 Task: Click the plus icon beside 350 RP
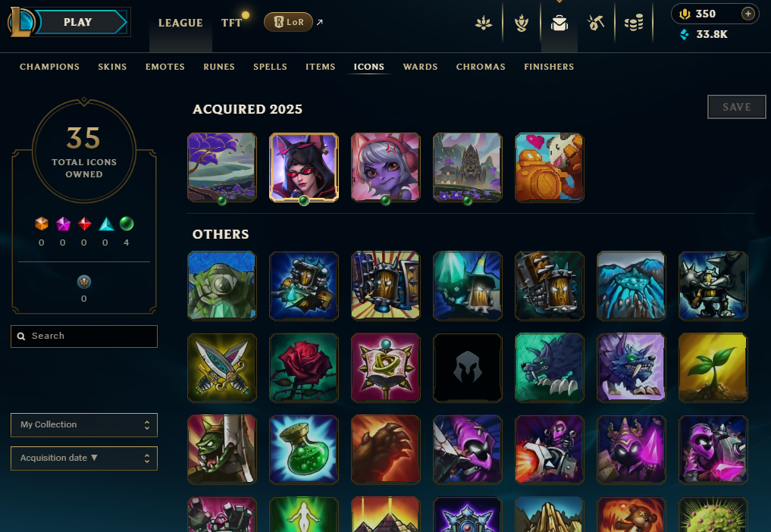tap(748, 14)
